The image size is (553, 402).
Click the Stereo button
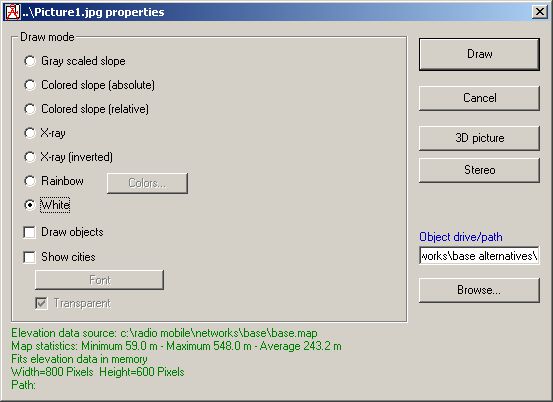pyautogui.click(x=479, y=170)
